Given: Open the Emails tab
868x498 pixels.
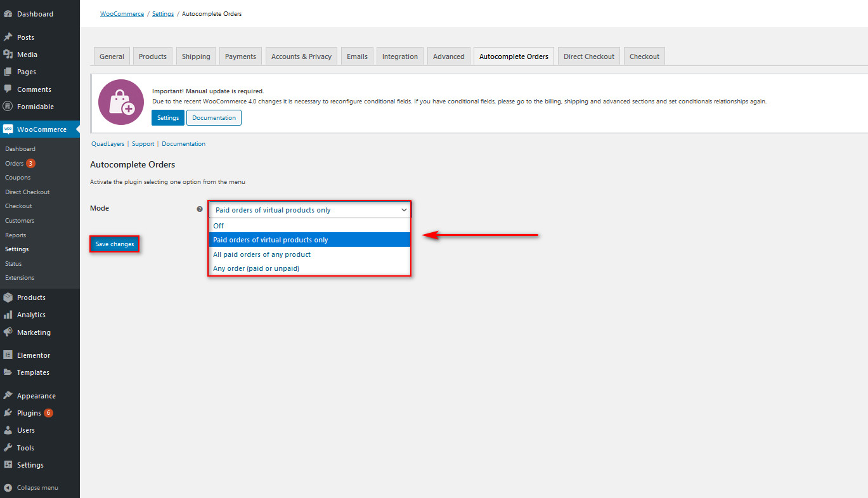Looking at the screenshot, I should click(x=357, y=56).
